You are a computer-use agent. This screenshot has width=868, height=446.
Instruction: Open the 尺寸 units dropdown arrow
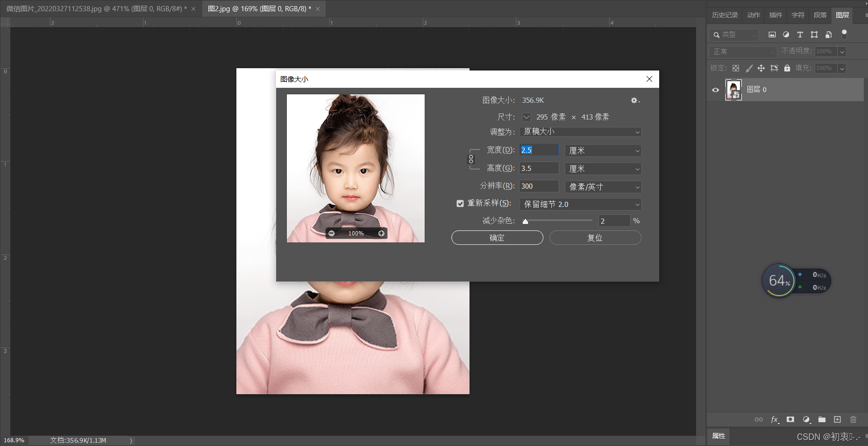(526, 117)
